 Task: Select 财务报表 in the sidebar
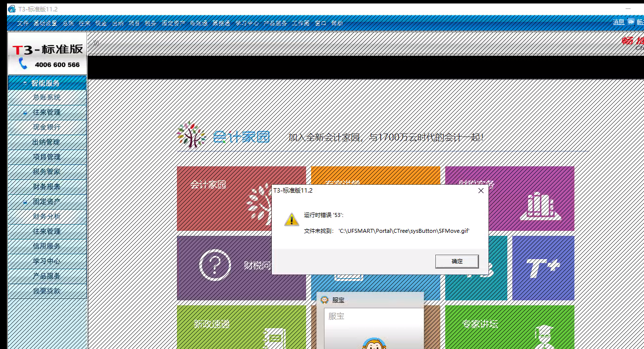[x=47, y=187]
